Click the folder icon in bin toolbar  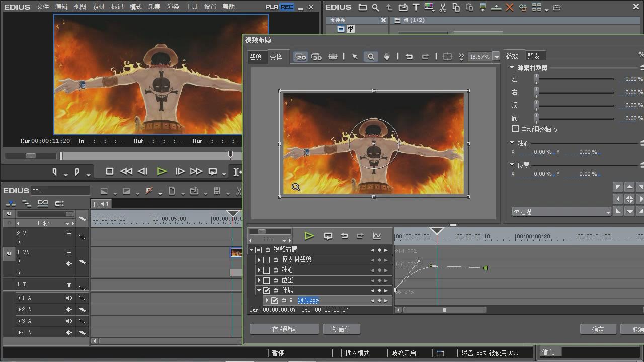(362, 7)
